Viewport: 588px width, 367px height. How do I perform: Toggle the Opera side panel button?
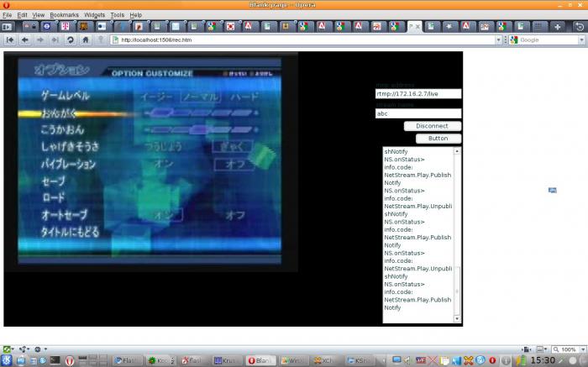7,27
